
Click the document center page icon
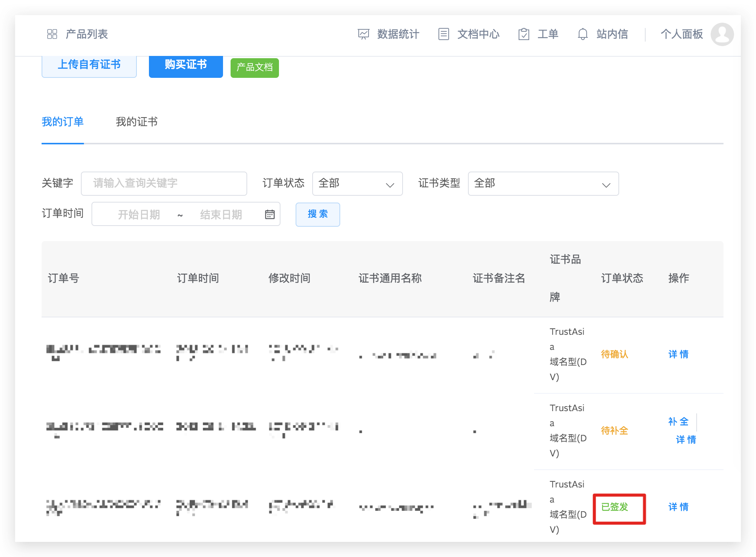[x=443, y=34]
